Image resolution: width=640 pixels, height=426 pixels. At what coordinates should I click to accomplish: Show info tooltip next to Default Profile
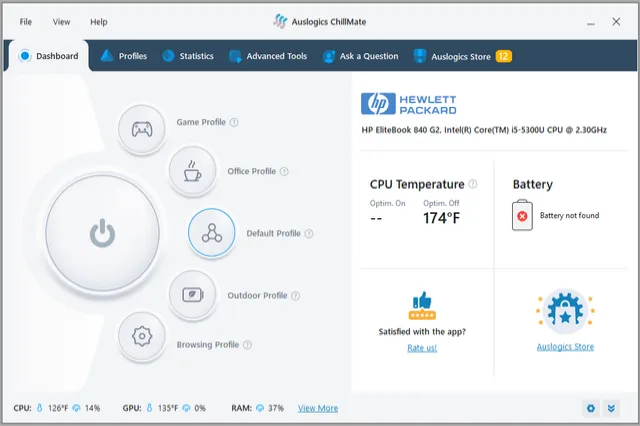point(309,233)
